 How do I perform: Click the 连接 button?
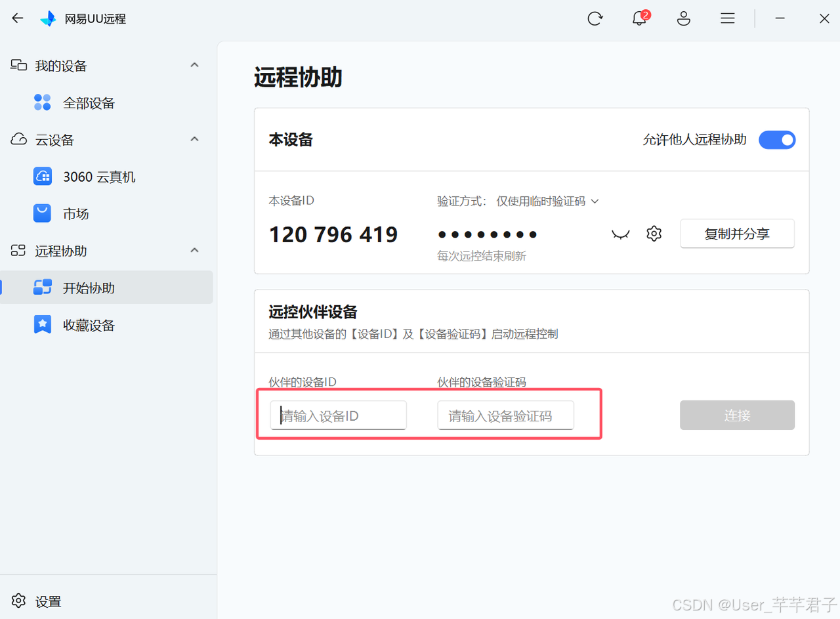pos(737,416)
